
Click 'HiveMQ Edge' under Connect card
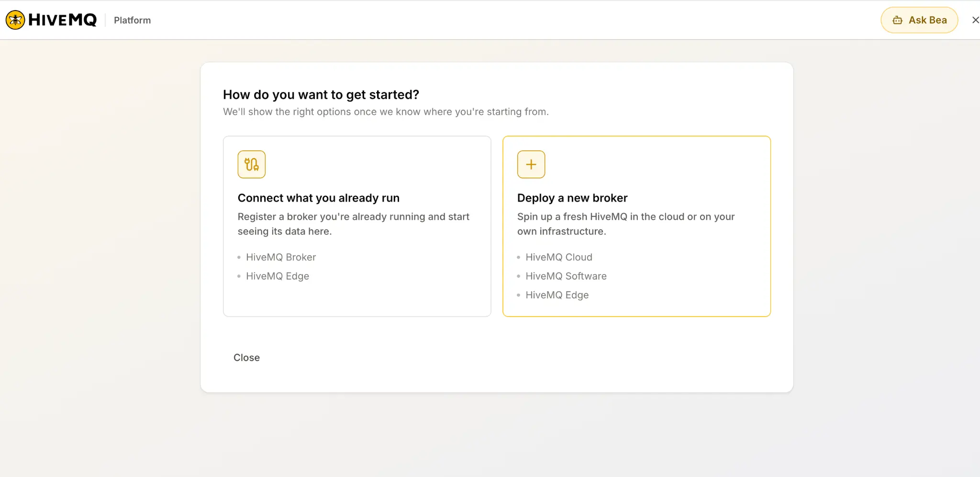pos(278,276)
